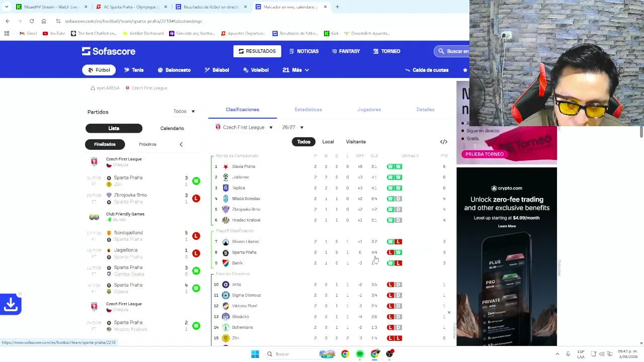Switch matches view to Calendario
Image resolution: width=644 pixels, height=362 pixels.
pos(172,128)
